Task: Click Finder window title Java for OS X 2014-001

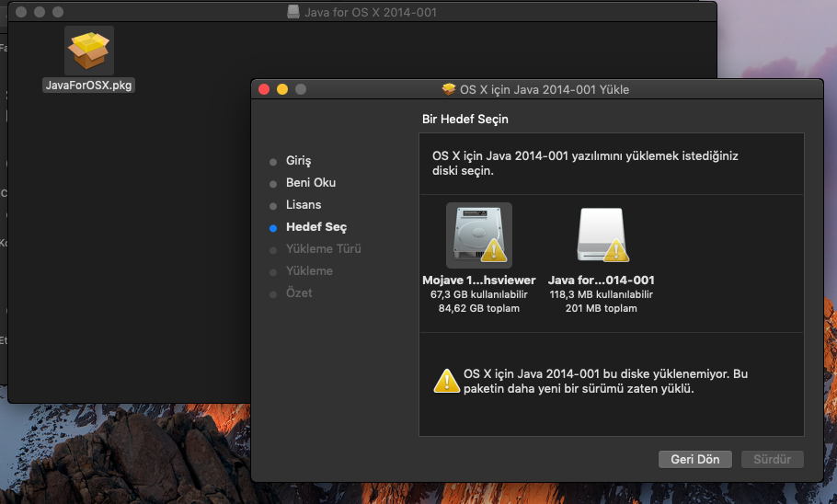Action: [x=371, y=12]
